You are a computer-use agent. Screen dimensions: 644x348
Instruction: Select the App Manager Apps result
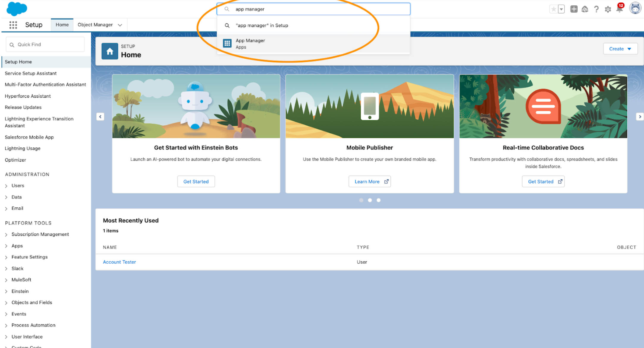(x=313, y=44)
